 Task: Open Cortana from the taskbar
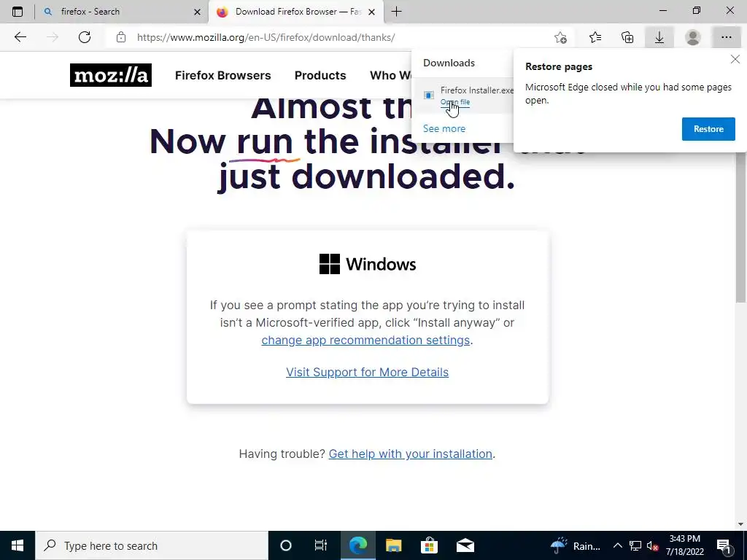coord(286,545)
